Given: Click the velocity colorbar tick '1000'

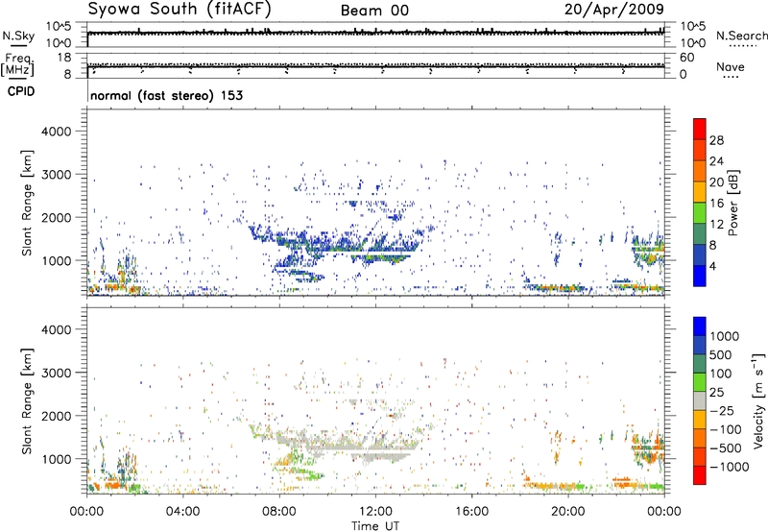Looking at the screenshot, I should coord(725,336).
